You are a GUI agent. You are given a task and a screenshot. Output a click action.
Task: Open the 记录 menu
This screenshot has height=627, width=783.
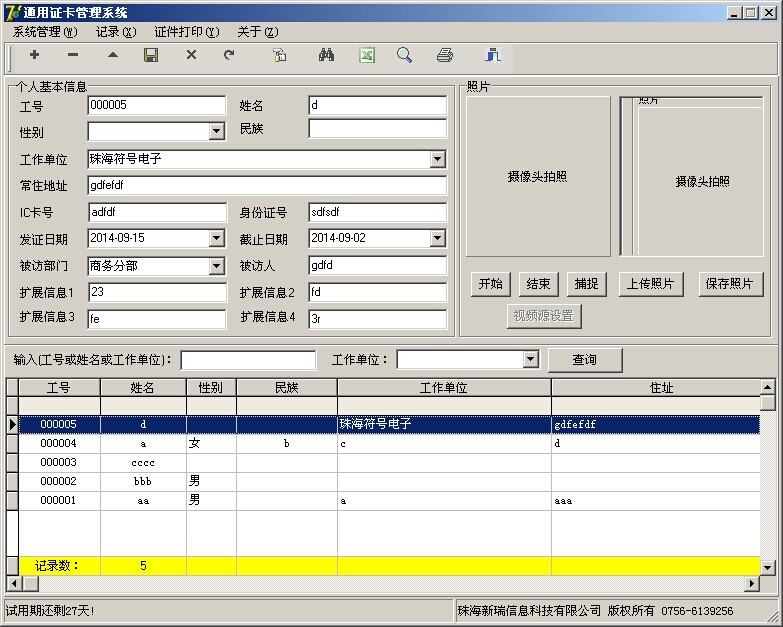pyautogui.click(x=116, y=32)
